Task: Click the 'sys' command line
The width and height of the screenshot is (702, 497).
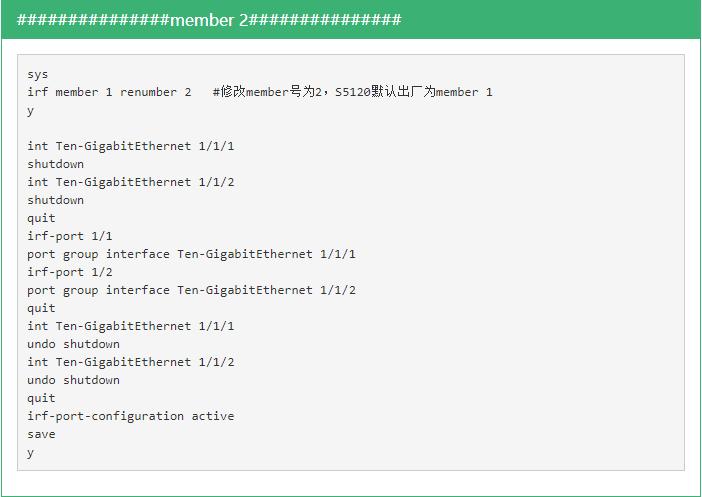Action: 38,74
